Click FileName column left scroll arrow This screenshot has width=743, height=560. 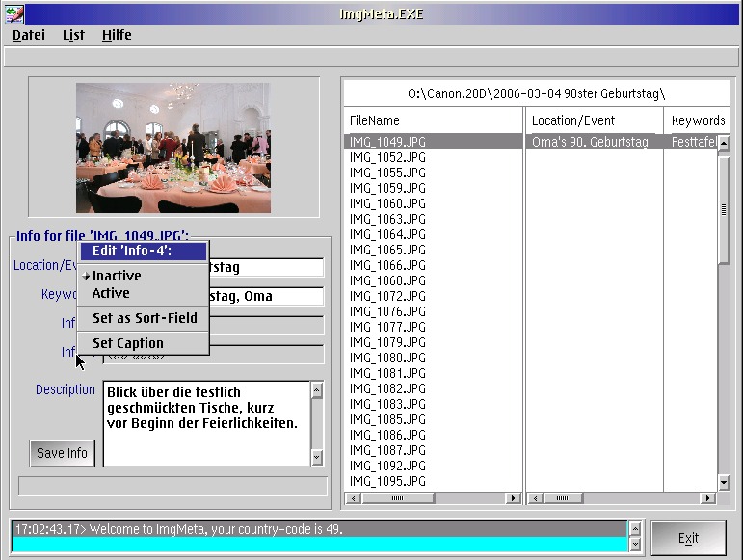[353, 498]
